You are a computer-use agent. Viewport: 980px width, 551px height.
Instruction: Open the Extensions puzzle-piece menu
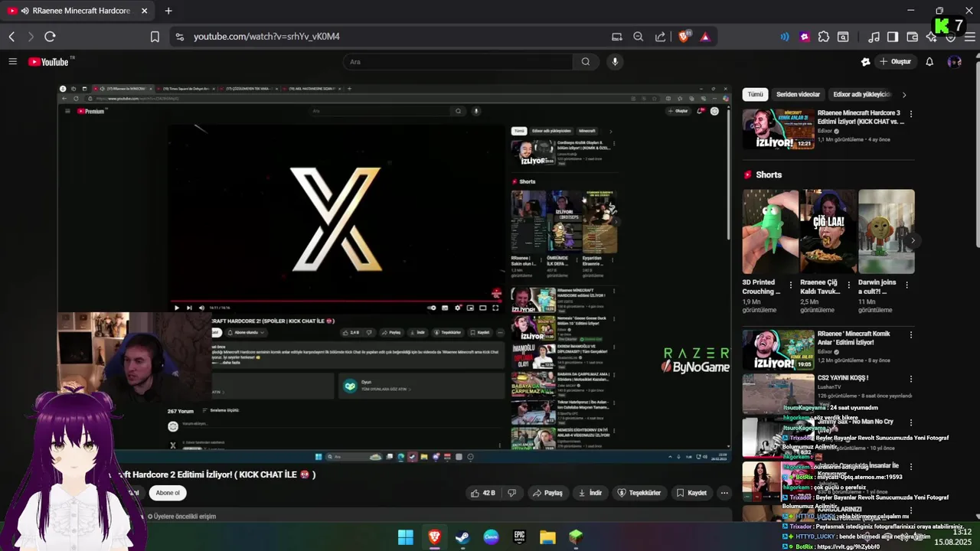coord(824,37)
